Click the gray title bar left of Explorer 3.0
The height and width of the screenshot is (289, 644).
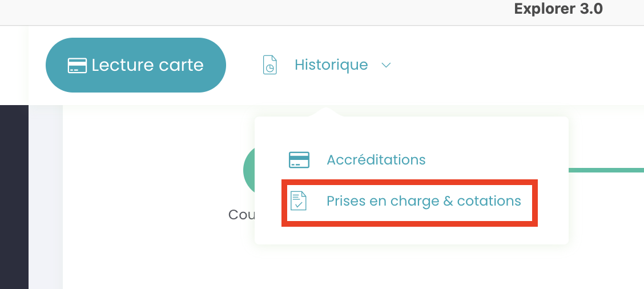255,11
